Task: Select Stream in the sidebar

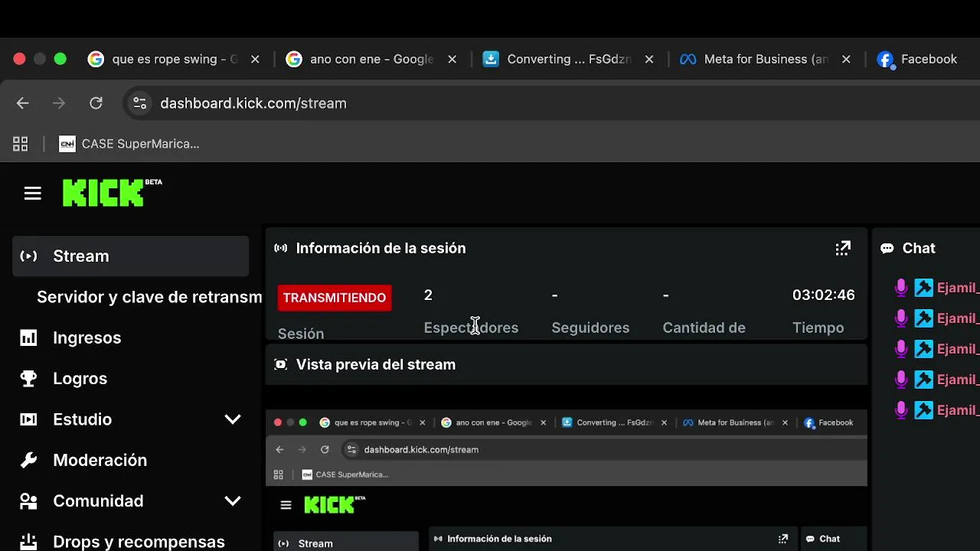Action: pos(130,256)
